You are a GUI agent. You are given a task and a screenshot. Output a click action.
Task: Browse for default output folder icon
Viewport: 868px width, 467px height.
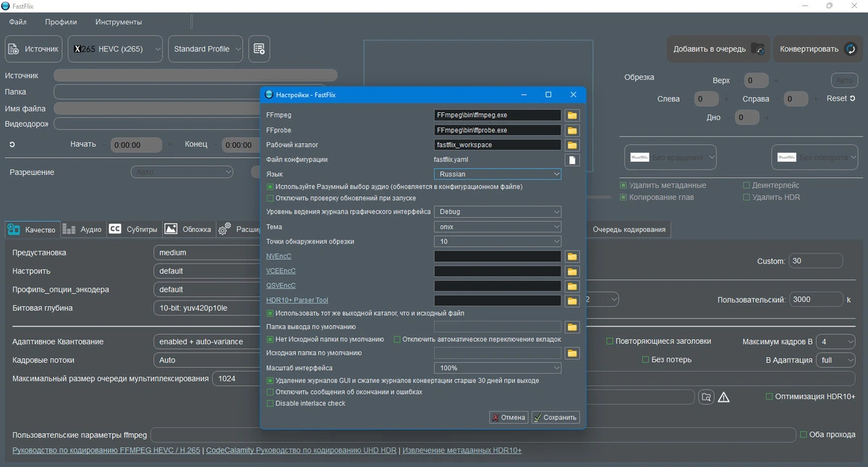tap(572, 327)
